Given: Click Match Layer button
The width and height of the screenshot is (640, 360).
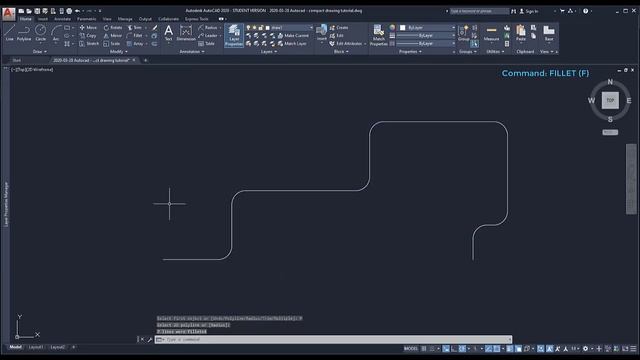Looking at the screenshot, I should [292, 43].
